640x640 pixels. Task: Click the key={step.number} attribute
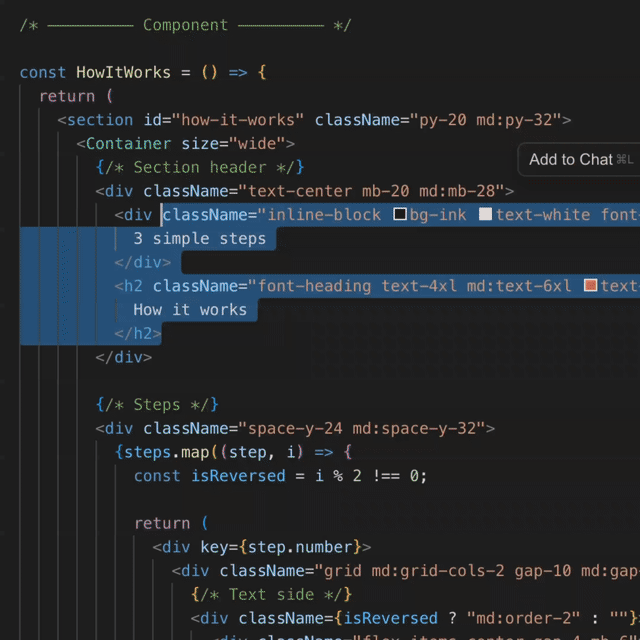[280, 547]
